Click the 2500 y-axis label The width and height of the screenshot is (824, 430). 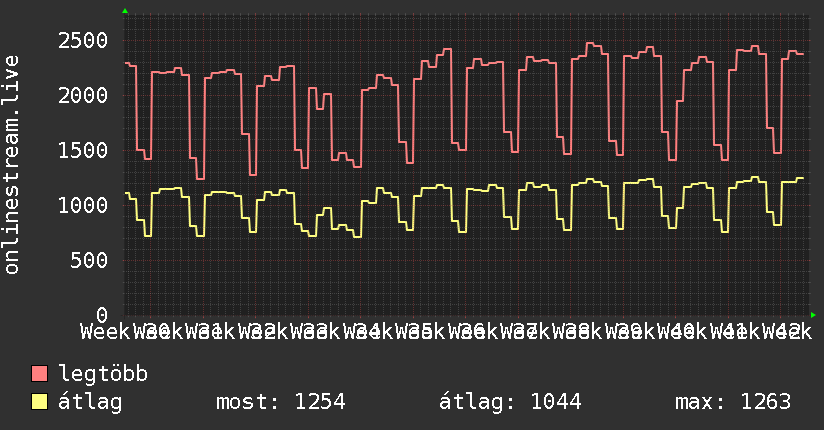coord(83,41)
